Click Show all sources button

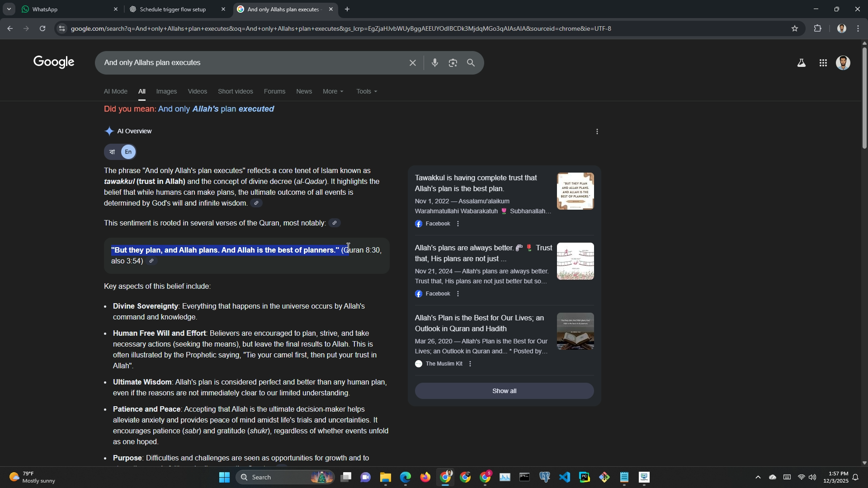click(x=504, y=391)
